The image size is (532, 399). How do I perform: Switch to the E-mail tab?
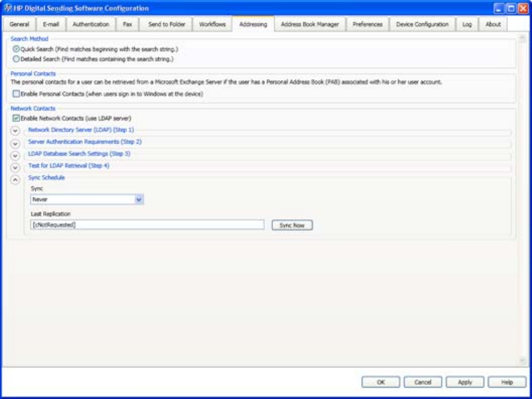[x=51, y=24]
